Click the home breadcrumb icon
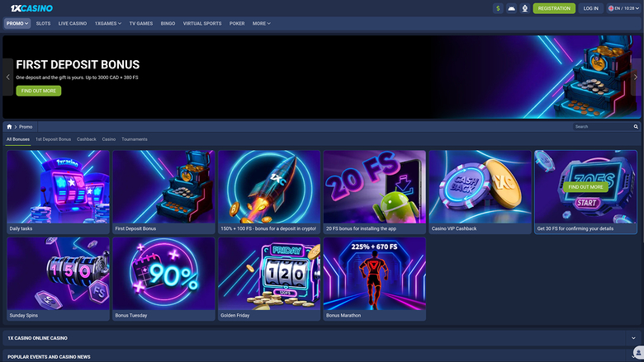Viewport: 644px width, 362px height. tap(9, 127)
